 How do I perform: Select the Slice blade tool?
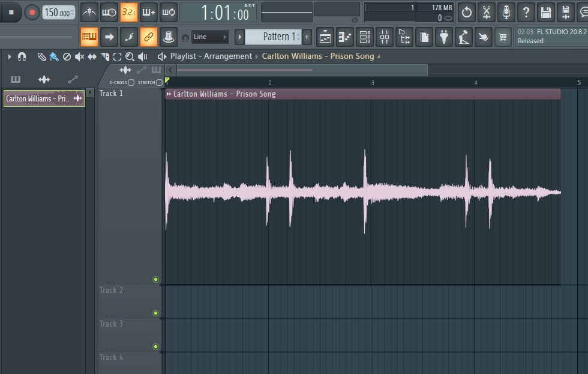coord(105,56)
